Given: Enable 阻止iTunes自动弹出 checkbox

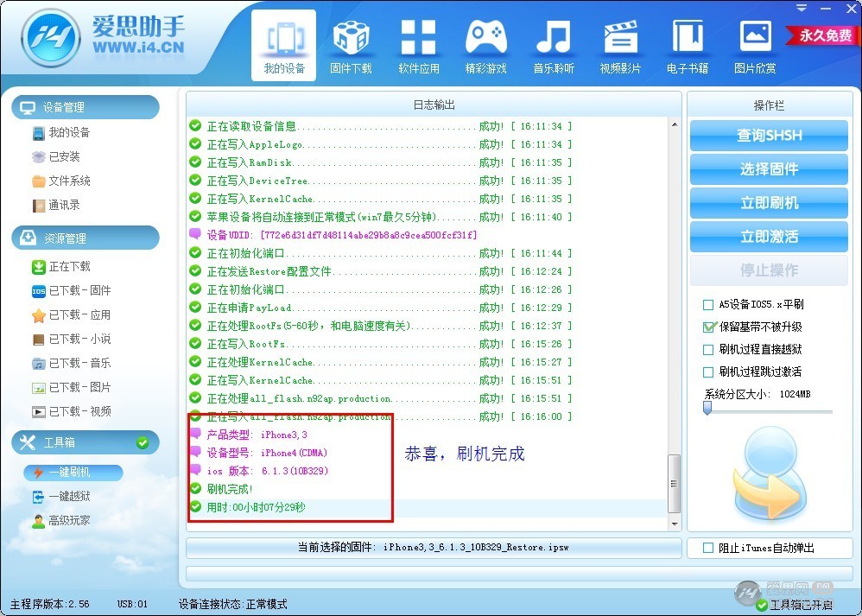Looking at the screenshot, I should pos(708,548).
